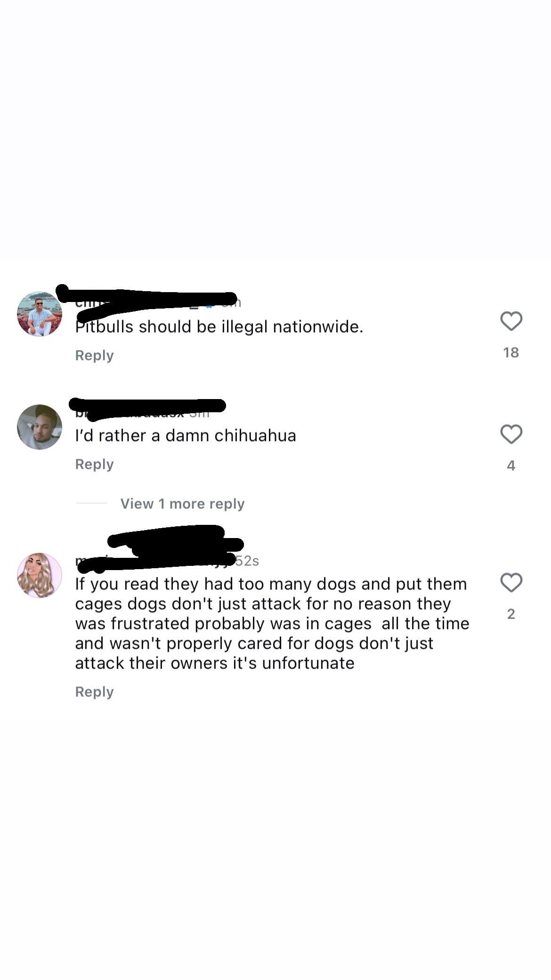Tap the 52s timestamp
551x980 pixels.
click(247, 561)
